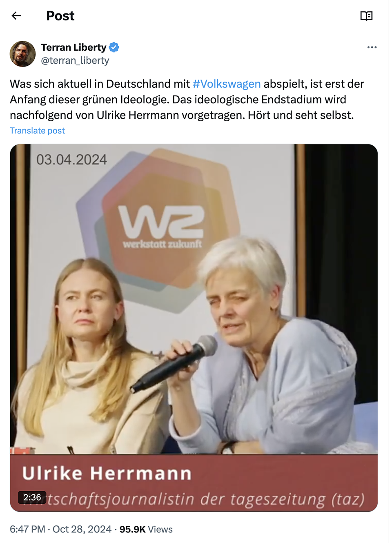Image resolution: width=392 pixels, height=543 pixels.
Task: Open the 6:47 PM timestamp link
Action: tap(27, 529)
